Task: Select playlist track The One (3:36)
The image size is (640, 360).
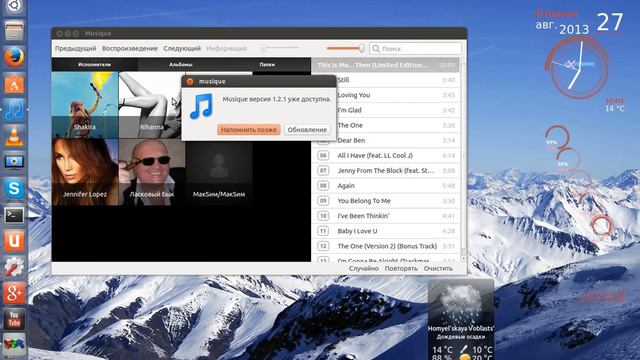Action: coord(386,125)
